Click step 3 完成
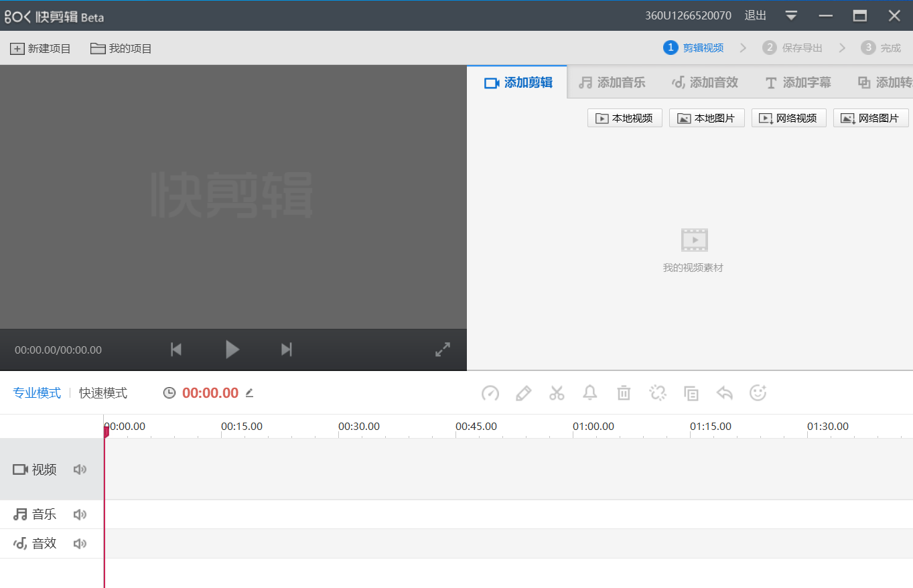913x588 pixels. point(881,48)
